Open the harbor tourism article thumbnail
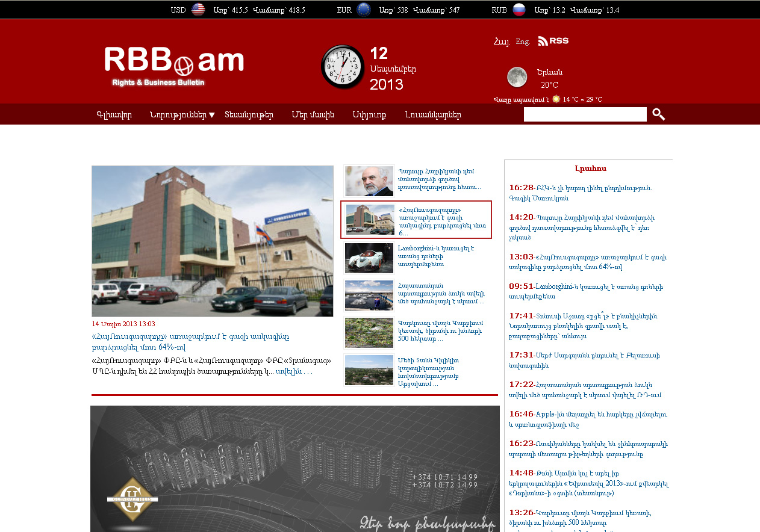The height and width of the screenshot is (532, 760). [x=369, y=295]
